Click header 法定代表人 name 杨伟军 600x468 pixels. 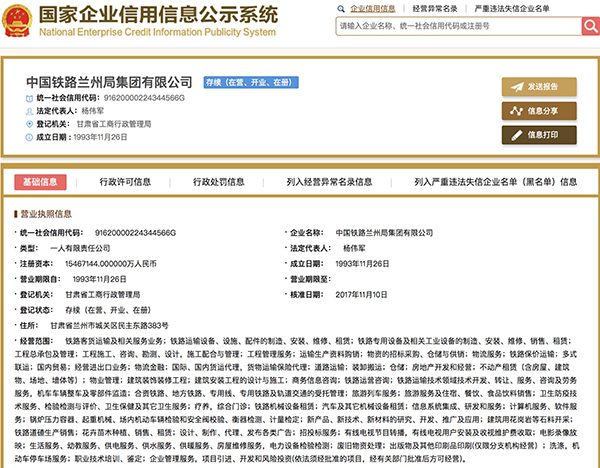click(x=93, y=111)
